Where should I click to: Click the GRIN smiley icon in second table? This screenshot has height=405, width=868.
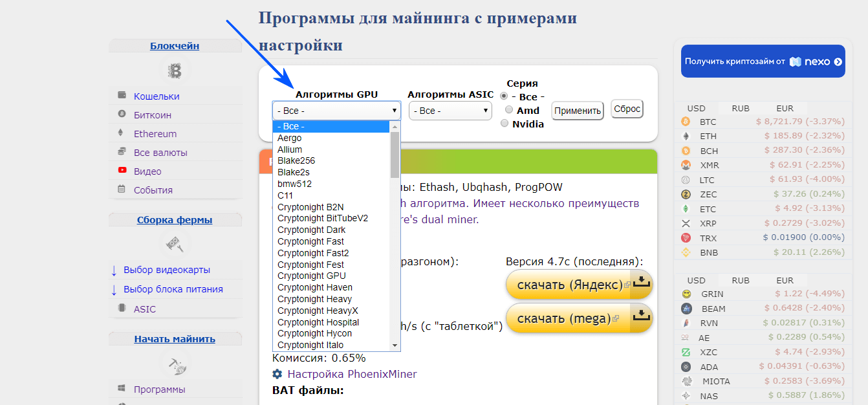[686, 294]
